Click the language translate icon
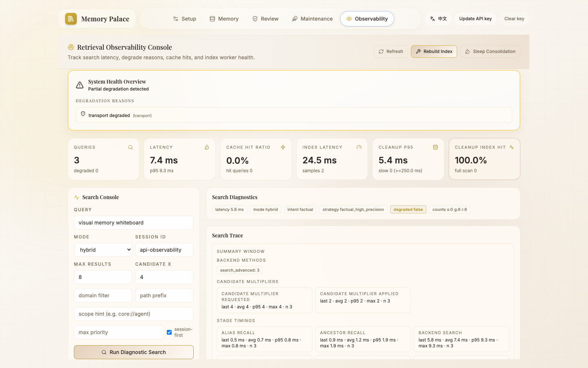Screen dimensions: 588x368 [433, 19]
